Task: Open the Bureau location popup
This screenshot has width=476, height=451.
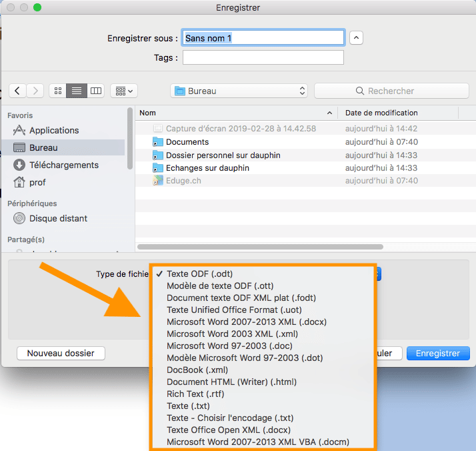Action: click(x=239, y=91)
